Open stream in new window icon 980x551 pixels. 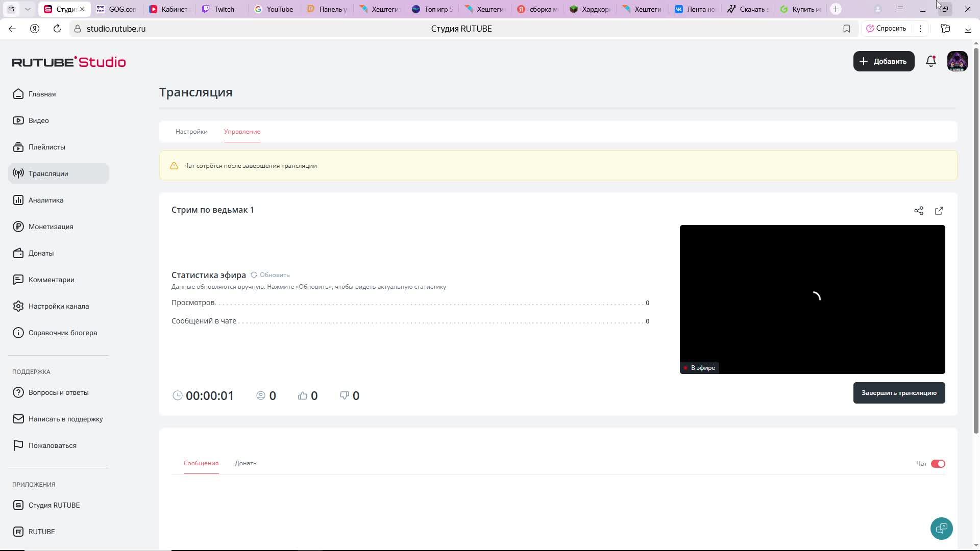[x=939, y=211]
